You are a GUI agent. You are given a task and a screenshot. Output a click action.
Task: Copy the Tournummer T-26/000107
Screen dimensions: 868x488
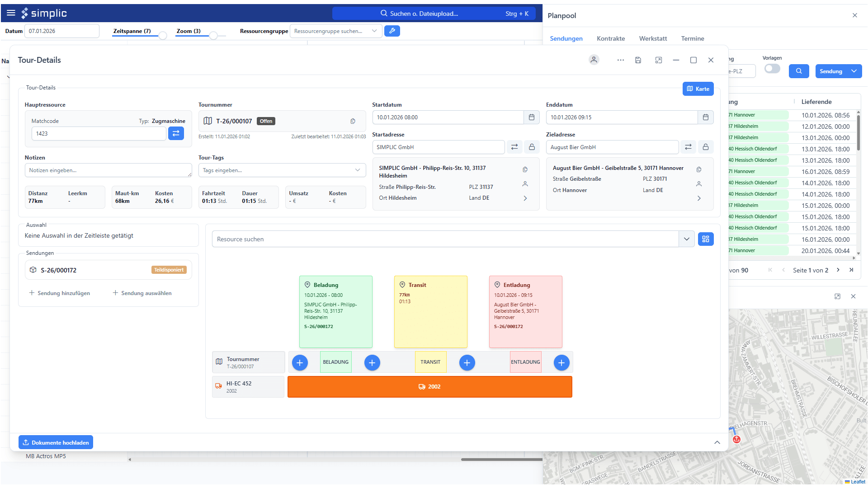coord(353,121)
